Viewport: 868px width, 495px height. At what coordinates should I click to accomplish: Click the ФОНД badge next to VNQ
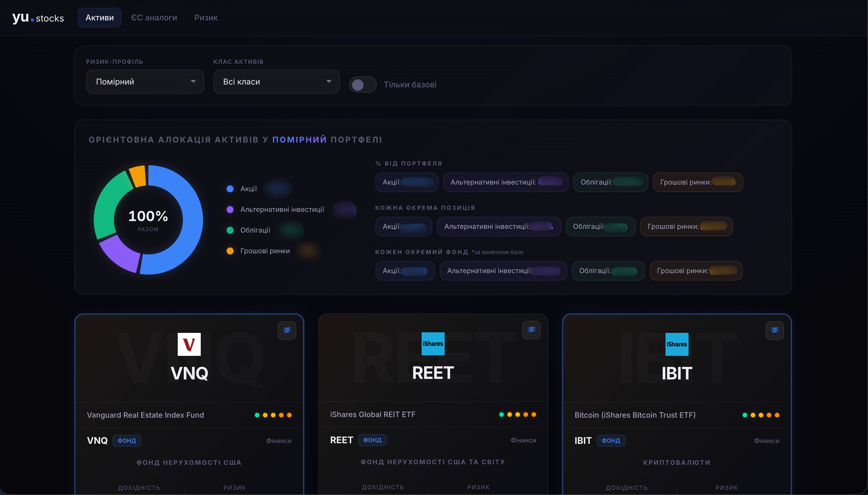click(x=127, y=441)
